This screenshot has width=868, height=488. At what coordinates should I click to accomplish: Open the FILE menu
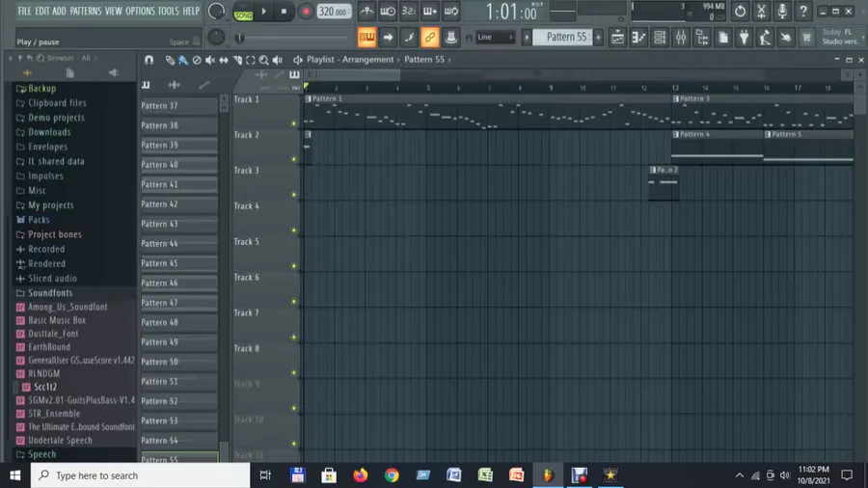point(24,11)
